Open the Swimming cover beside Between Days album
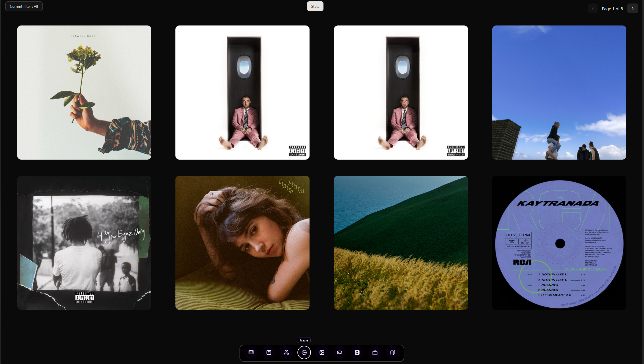 (x=242, y=93)
